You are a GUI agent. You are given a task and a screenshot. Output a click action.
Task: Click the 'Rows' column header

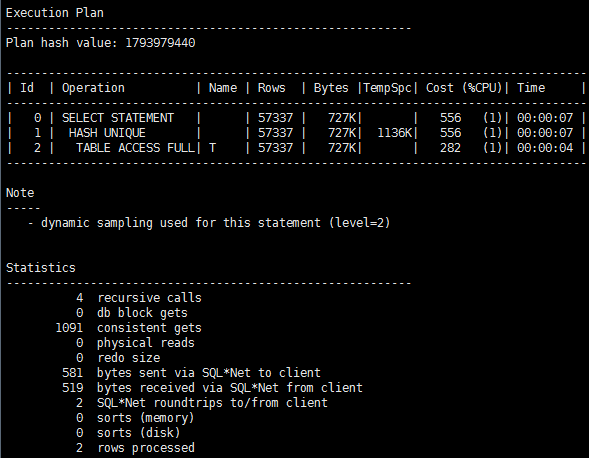coord(272,88)
